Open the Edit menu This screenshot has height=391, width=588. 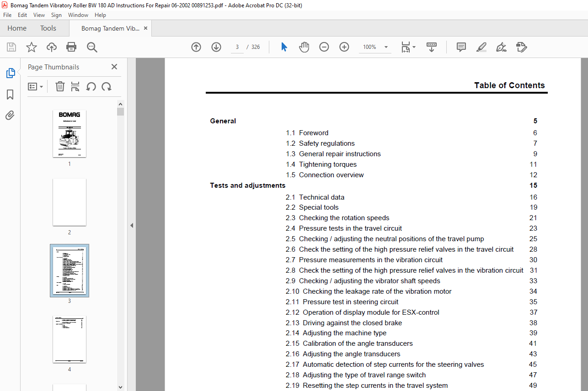tap(22, 15)
